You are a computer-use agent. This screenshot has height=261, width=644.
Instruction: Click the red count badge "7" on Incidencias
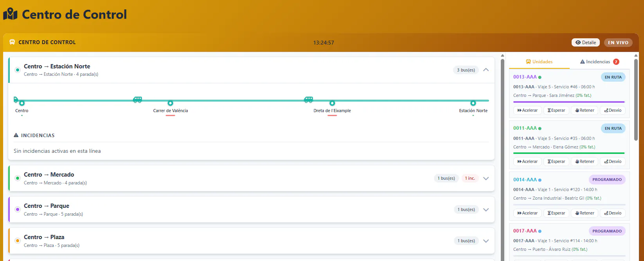click(x=616, y=62)
